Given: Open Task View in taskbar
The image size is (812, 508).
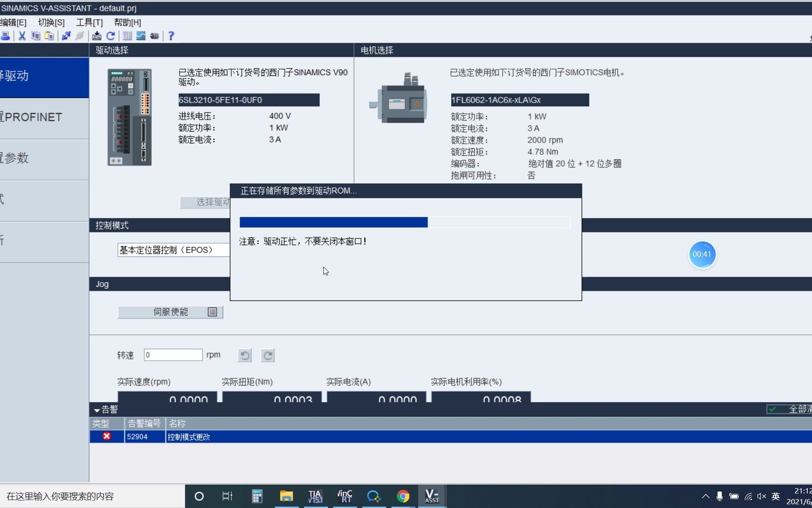Looking at the screenshot, I should coord(227,496).
